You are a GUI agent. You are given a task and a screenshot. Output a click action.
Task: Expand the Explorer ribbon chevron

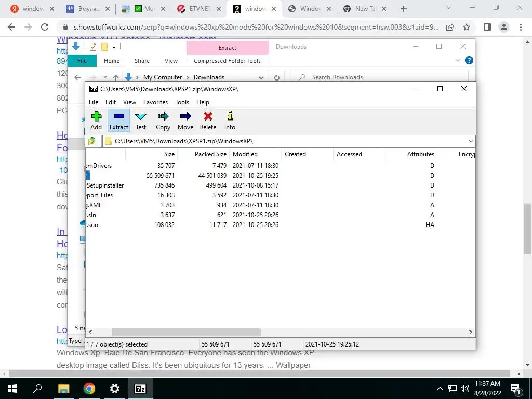pos(457,60)
